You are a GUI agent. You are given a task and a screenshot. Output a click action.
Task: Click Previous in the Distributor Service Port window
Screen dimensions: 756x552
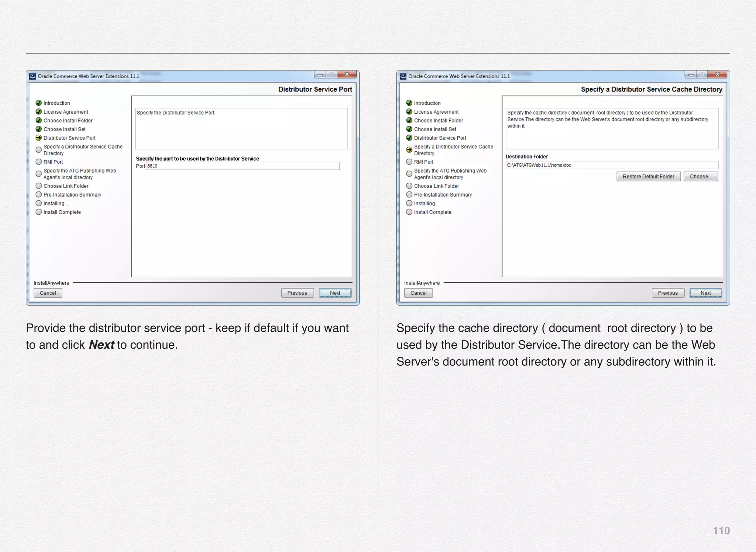tap(297, 293)
